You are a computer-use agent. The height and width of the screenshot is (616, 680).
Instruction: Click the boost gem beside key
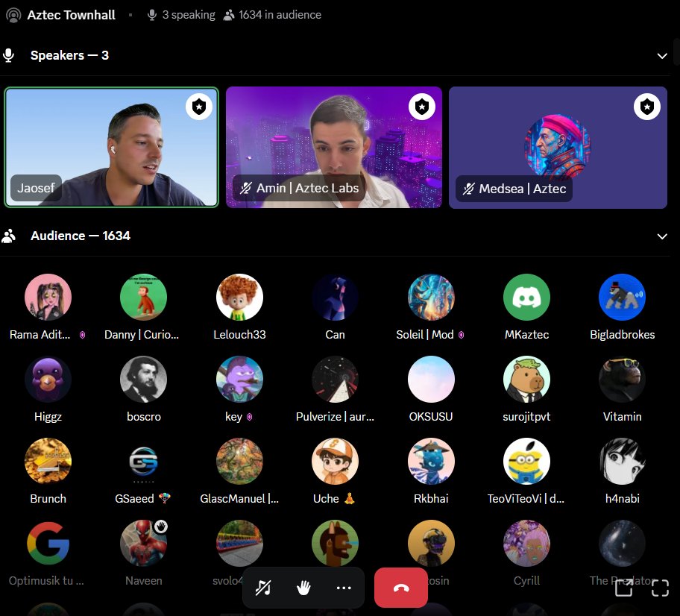249,417
